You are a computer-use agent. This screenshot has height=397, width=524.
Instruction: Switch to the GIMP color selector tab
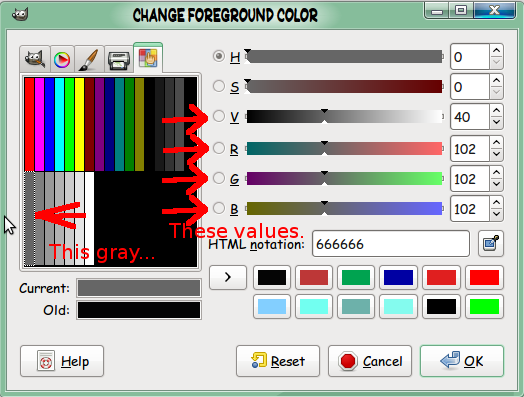[x=35, y=59]
